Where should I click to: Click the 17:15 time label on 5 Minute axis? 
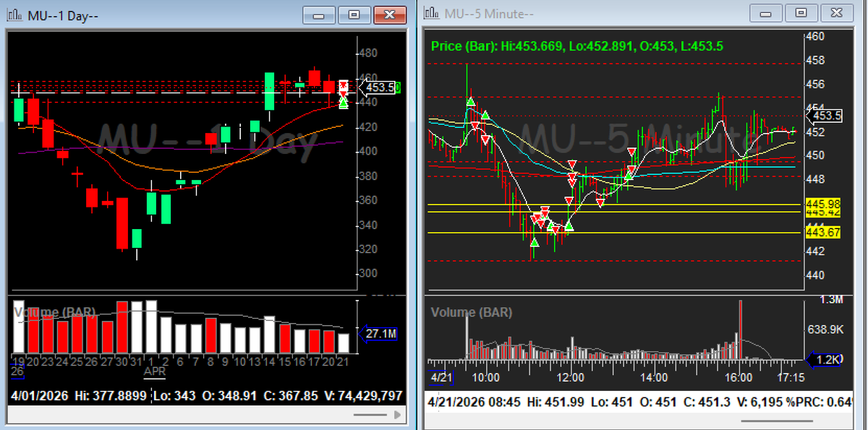coord(791,377)
